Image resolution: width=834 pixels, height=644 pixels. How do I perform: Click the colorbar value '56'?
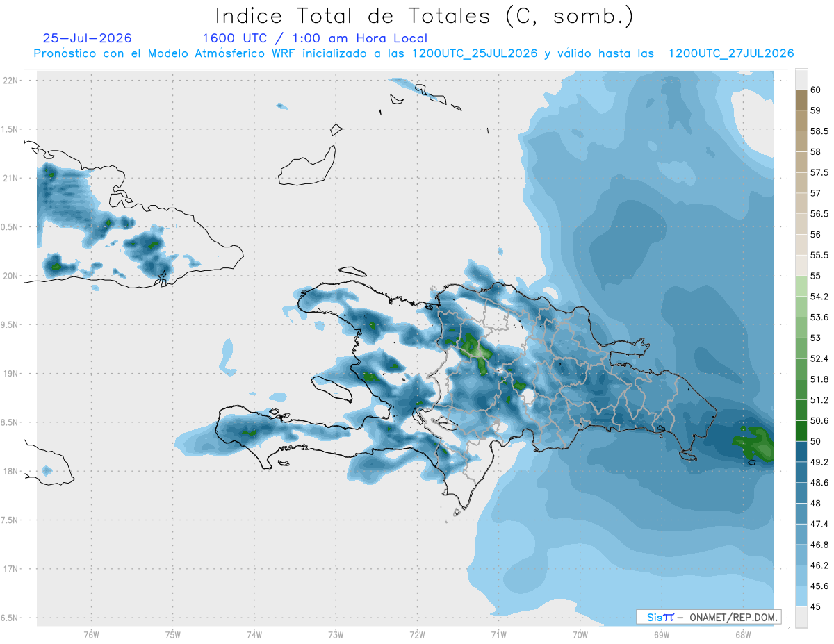coord(815,235)
